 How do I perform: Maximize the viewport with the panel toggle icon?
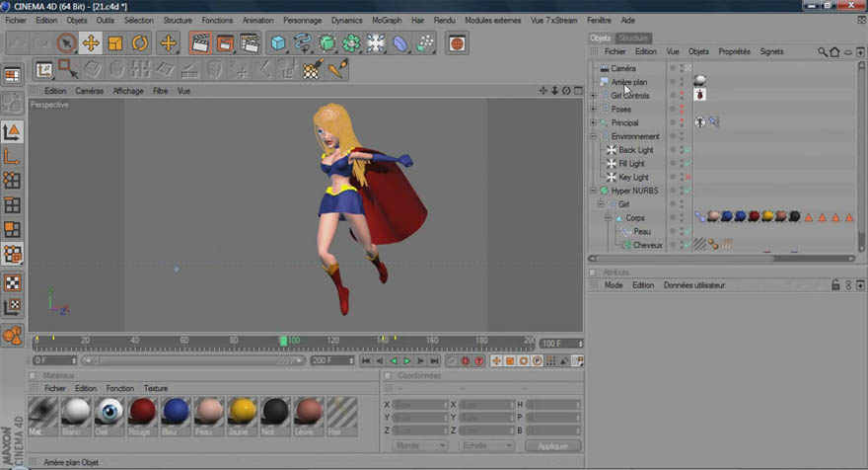(578, 90)
